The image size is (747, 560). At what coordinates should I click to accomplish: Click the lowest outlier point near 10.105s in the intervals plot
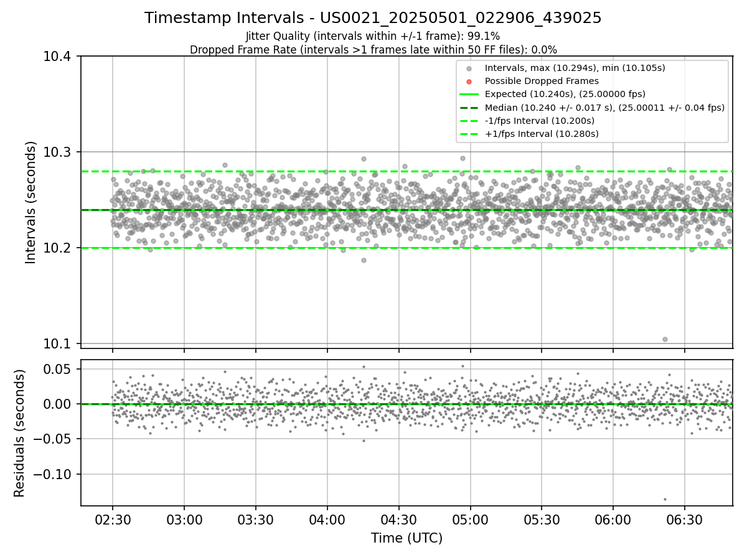[665, 339]
